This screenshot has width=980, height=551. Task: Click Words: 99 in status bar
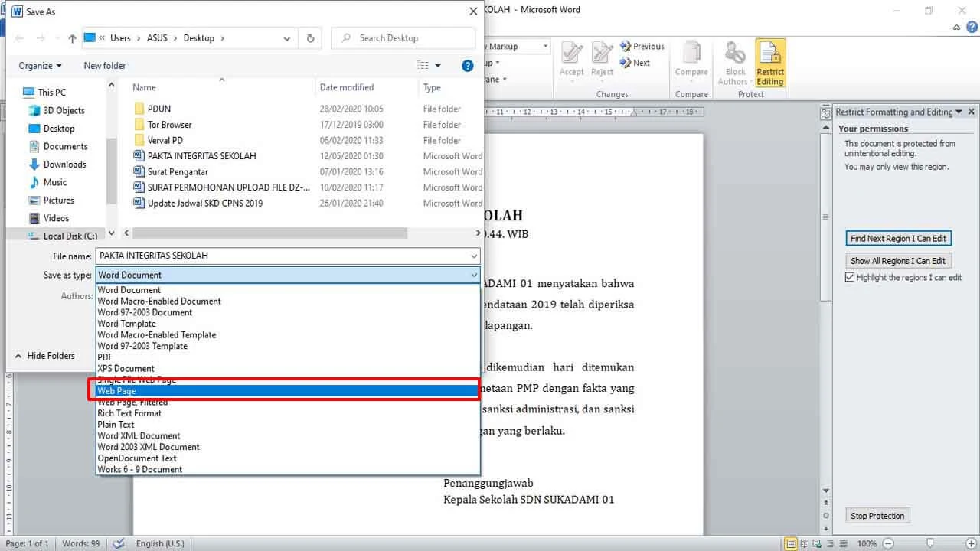(x=81, y=543)
